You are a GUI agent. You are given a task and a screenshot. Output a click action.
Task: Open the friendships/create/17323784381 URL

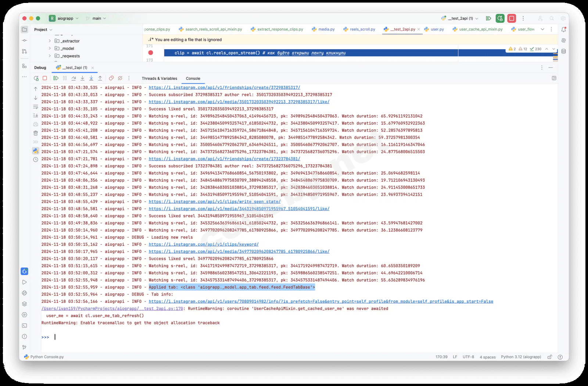(225, 159)
